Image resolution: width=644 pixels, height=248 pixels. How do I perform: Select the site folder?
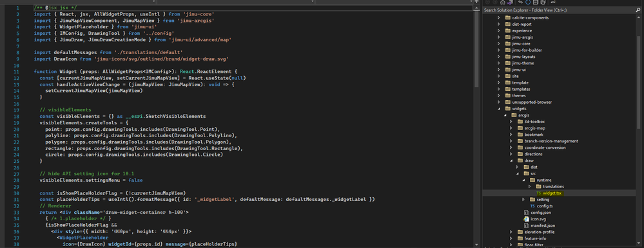(x=516, y=76)
